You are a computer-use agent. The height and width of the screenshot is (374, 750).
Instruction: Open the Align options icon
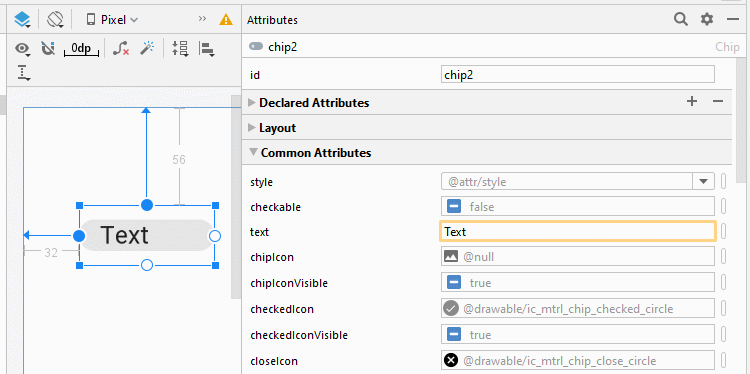point(207,49)
